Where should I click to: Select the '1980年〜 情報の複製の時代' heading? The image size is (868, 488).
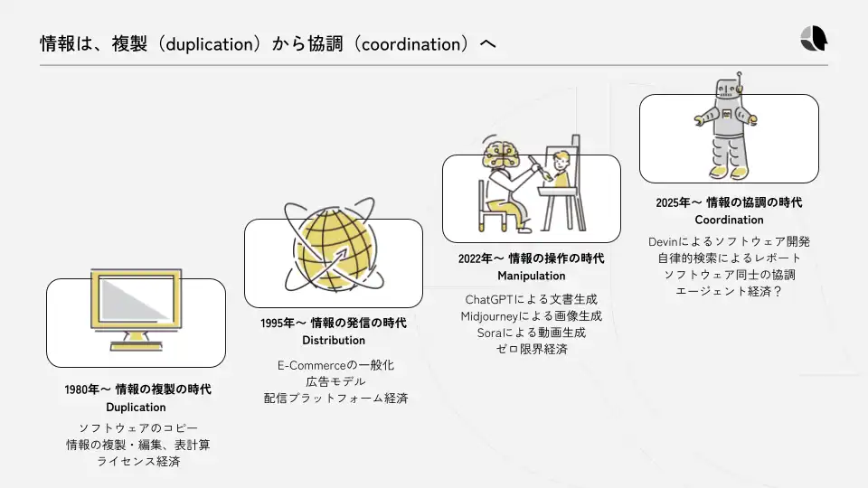click(137, 389)
